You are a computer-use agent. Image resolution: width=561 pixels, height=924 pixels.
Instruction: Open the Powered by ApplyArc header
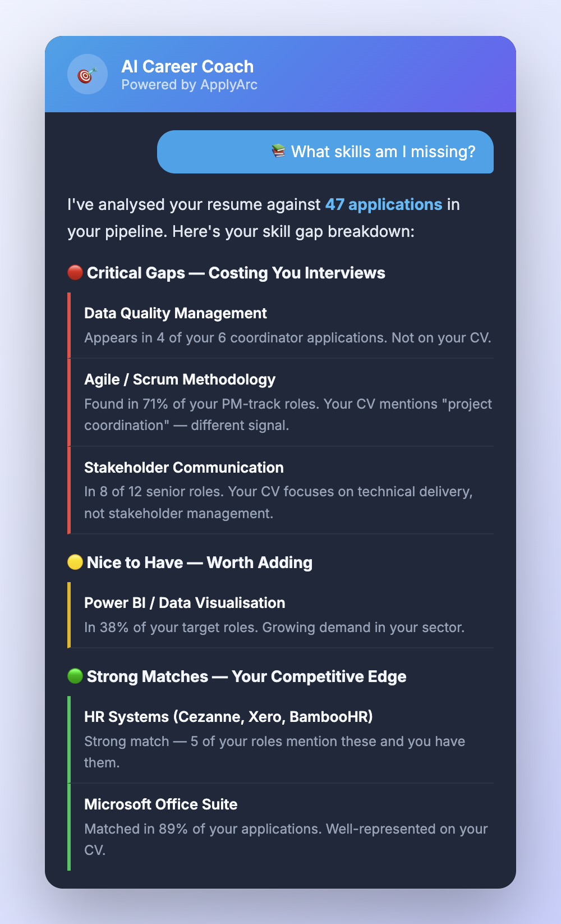point(189,85)
